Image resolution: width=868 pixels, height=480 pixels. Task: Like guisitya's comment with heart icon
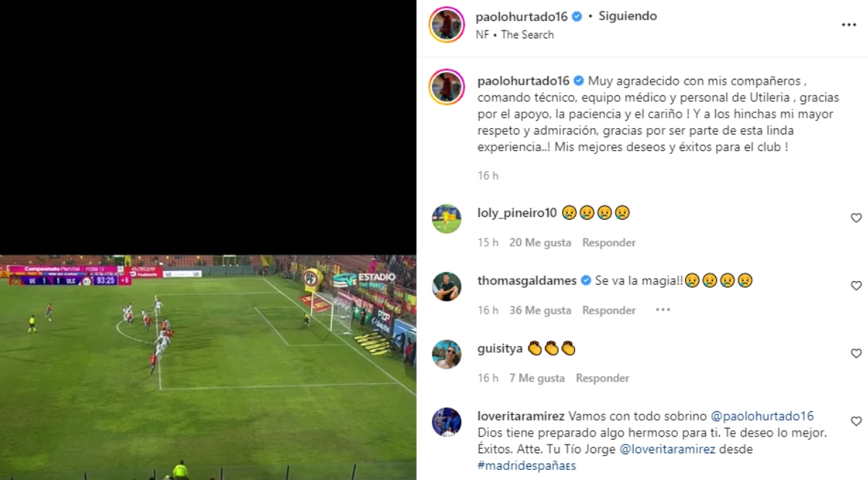pos(856,353)
